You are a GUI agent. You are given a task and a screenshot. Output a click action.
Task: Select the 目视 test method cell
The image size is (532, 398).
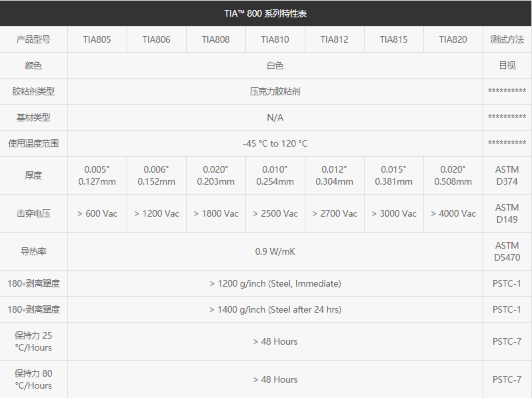507,65
